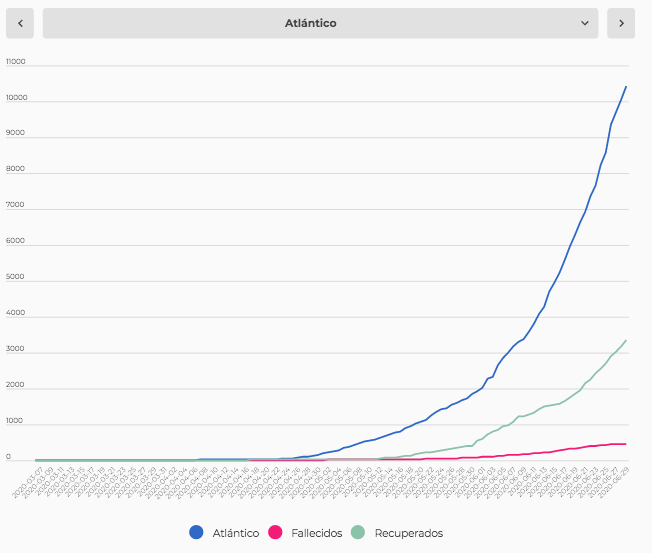This screenshot has height=553, width=660.
Task: Click the 11000 y-axis label
Action: pyautogui.click(x=16, y=62)
